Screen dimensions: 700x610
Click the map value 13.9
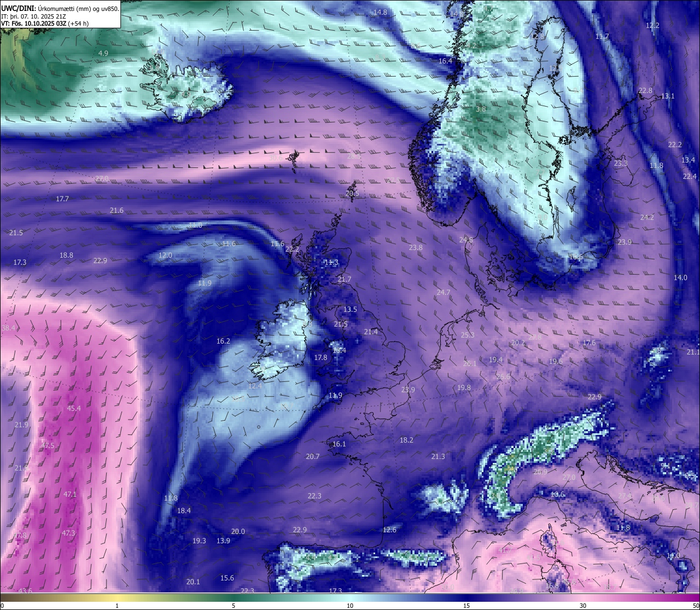[x=223, y=541]
